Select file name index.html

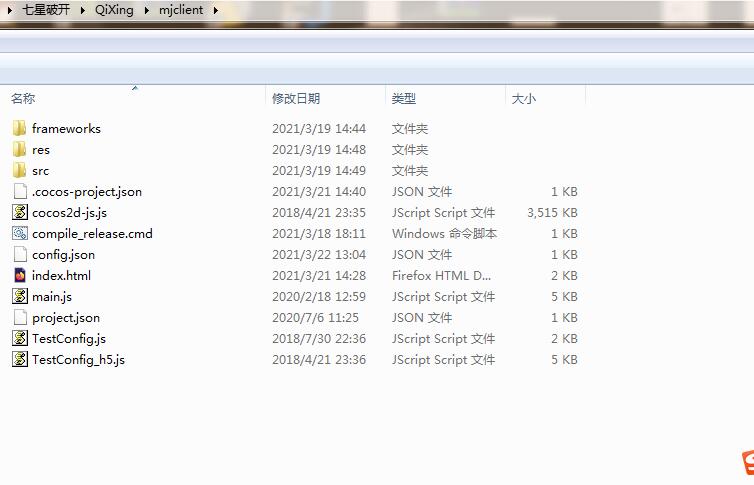coord(62,275)
